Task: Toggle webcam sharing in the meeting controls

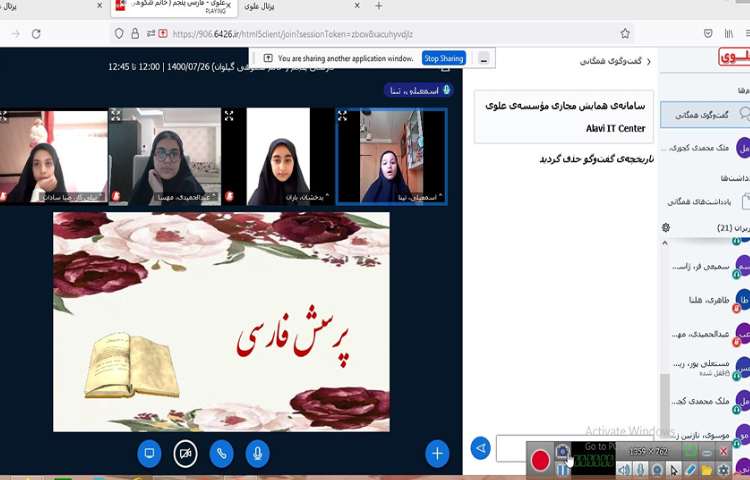Action: pos(185,453)
